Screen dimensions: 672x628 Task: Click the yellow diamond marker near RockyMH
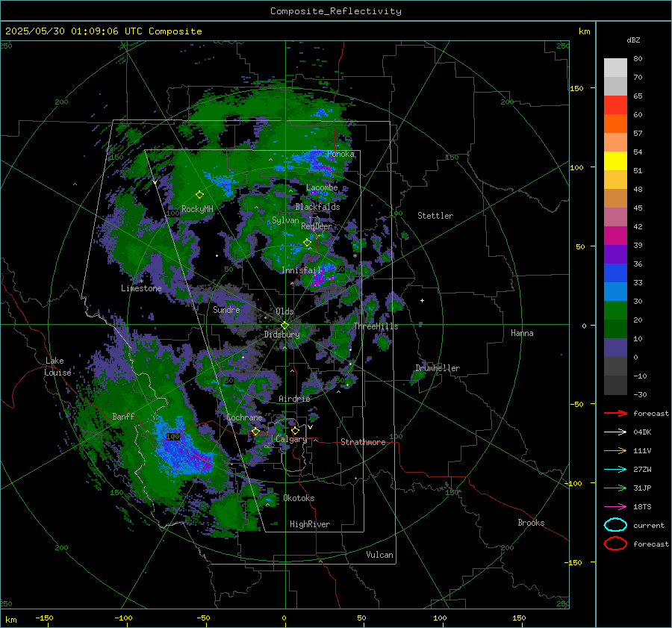(199, 195)
